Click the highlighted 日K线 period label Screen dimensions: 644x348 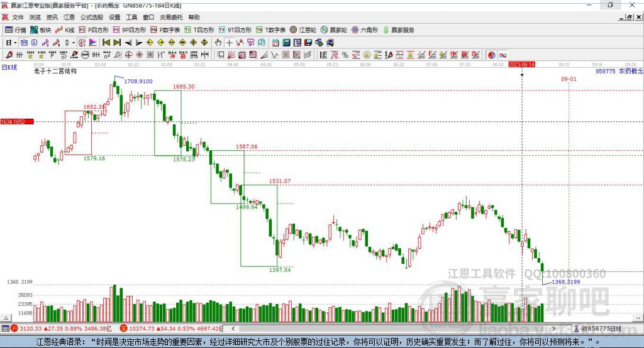tap(9, 67)
